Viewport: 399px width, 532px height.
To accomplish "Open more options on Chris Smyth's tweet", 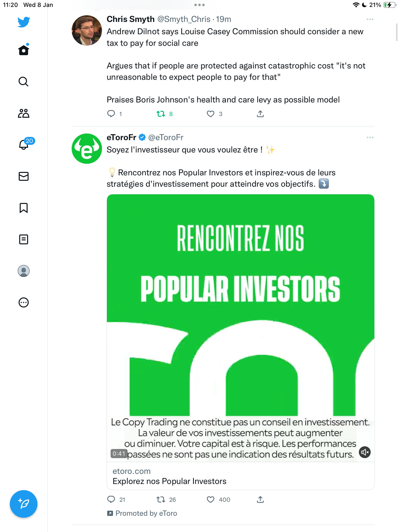I will 370,19.
